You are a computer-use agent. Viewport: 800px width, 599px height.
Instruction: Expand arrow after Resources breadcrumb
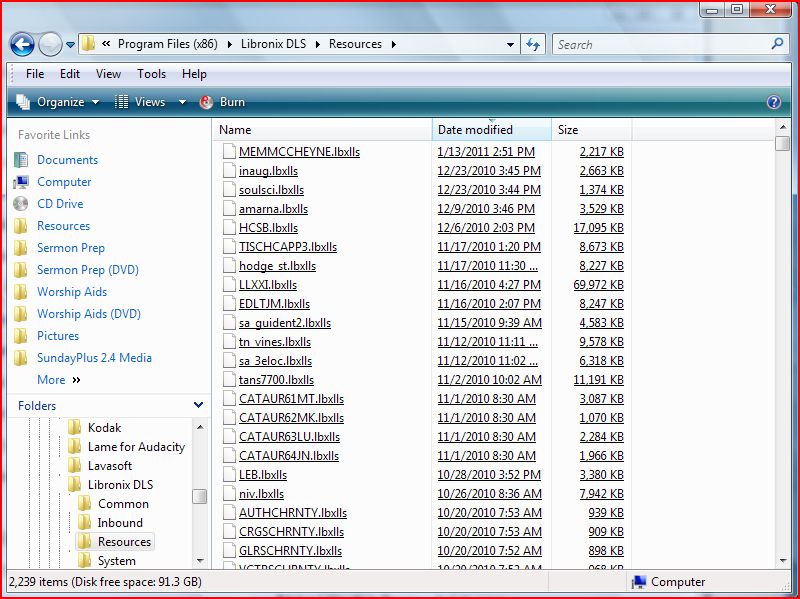[393, 44]
